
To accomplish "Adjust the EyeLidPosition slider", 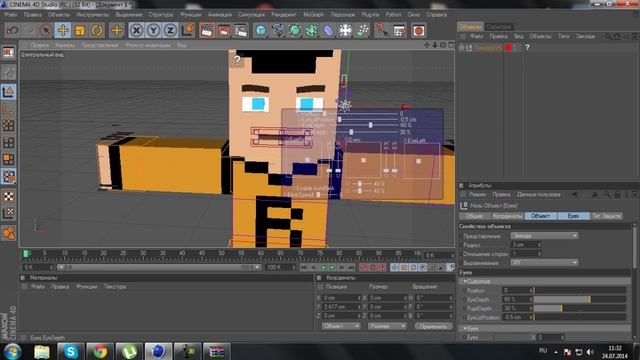I will [580, 317].
